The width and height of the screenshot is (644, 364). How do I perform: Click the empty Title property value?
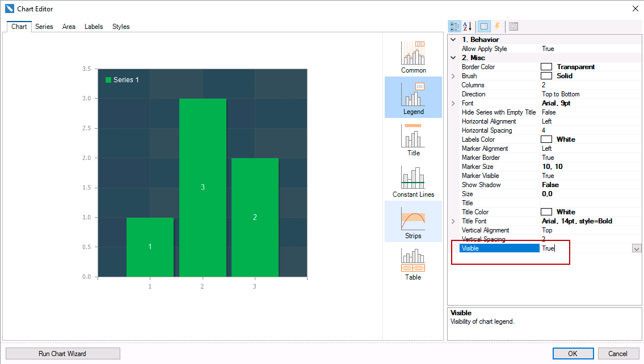[591, 203]
